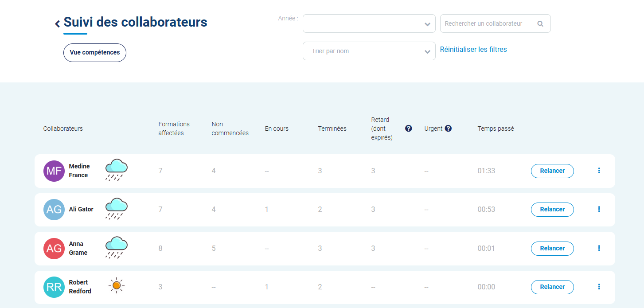The height and width of the screenshot is (308, 644).
Task: Select the Anna Grame collaborator name
Action: [x=78, y=248]
